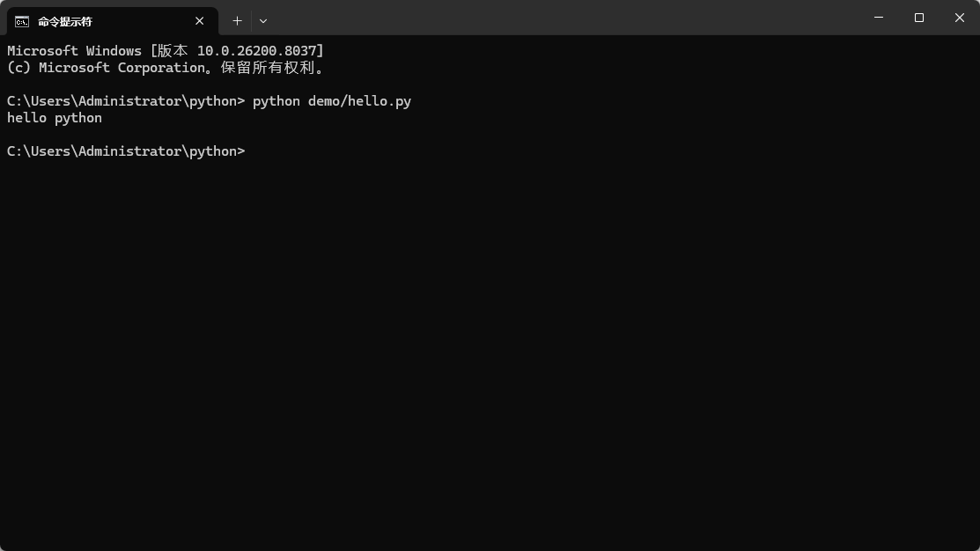The width and height of the screenshot is (980, 551).
Task: Click the version number 10.0.26200.8037
Action: pos(260,51)
